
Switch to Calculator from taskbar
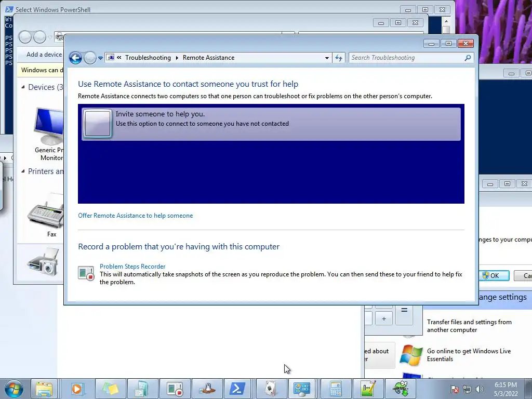(x=335, y=389)
